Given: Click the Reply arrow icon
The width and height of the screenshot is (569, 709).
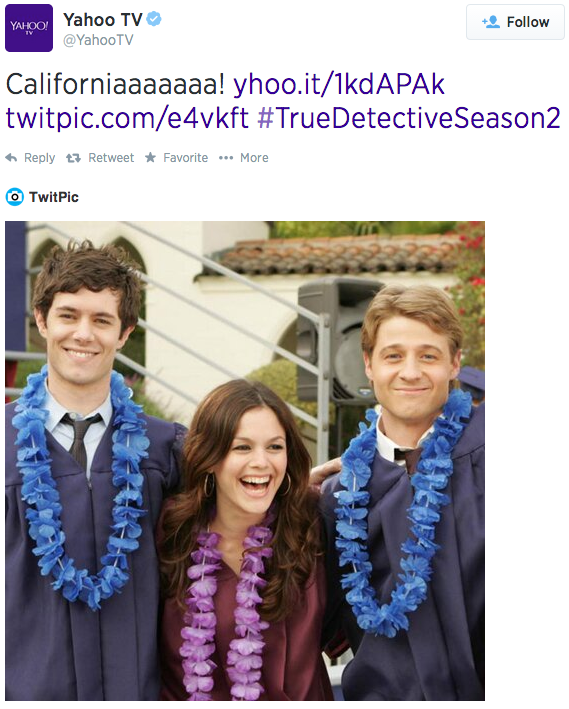Looking at the screenshot, I should (11, 158).
